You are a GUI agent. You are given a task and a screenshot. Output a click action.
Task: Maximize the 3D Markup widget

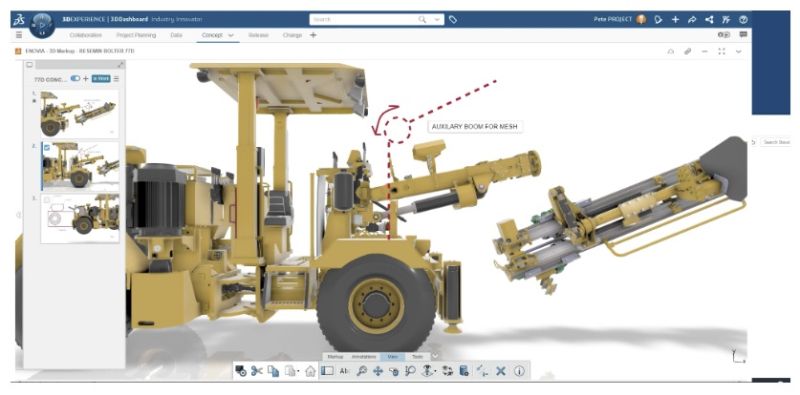721,51
